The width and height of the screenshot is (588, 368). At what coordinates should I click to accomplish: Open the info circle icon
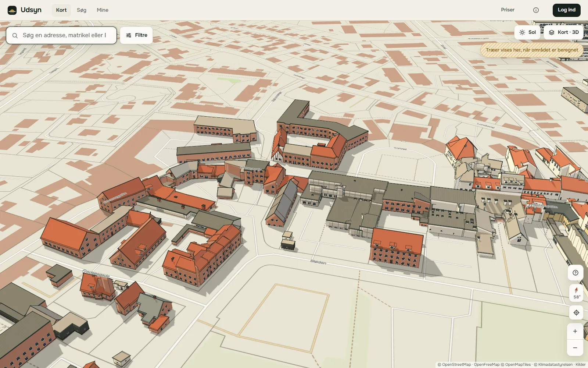coord(536,10)
